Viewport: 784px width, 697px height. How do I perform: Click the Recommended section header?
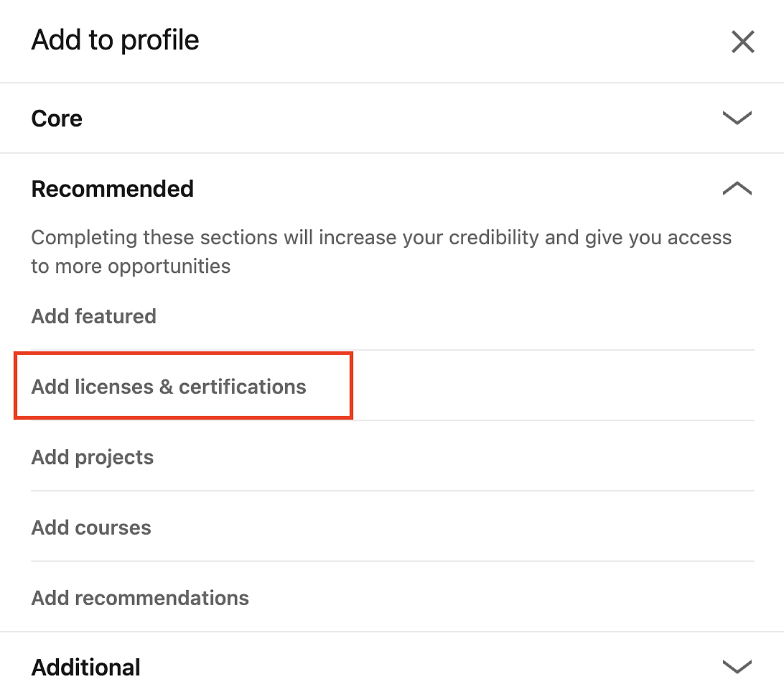tap(112, 189)
